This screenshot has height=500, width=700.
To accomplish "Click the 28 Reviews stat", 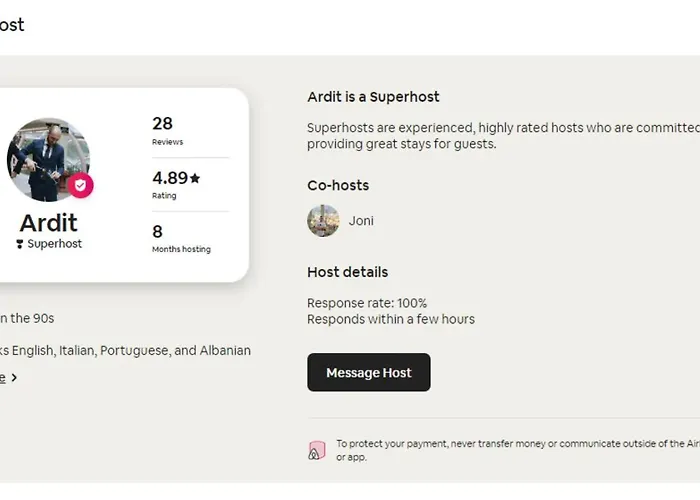I will (167, 130).
